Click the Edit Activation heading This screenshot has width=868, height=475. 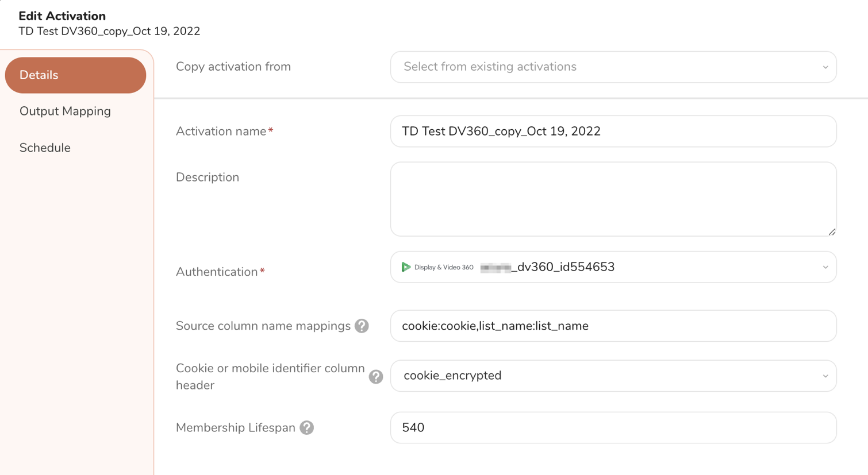pos(62,16)
